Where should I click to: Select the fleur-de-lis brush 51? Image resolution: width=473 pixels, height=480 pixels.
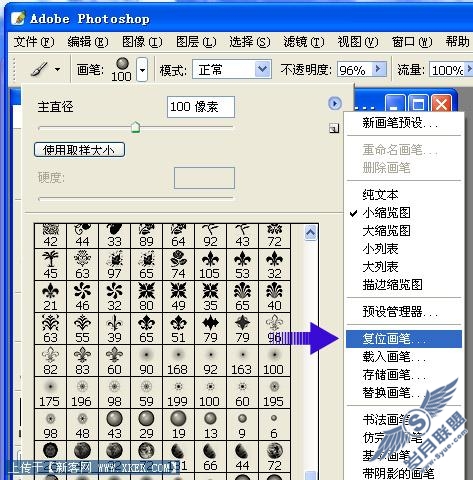tap(178, 329)
